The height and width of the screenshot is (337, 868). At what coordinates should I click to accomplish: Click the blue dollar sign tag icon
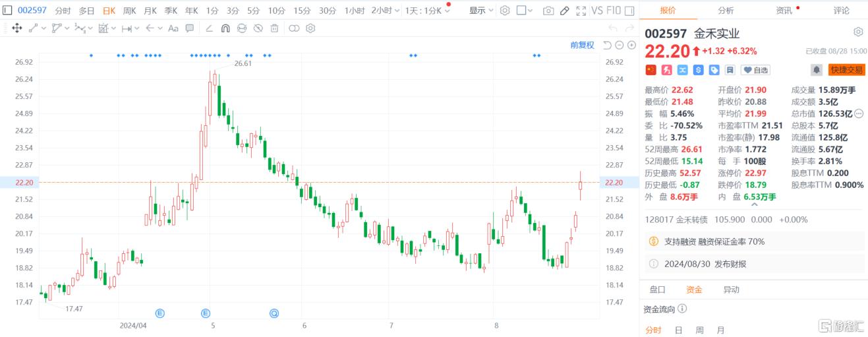pos(698,70)
